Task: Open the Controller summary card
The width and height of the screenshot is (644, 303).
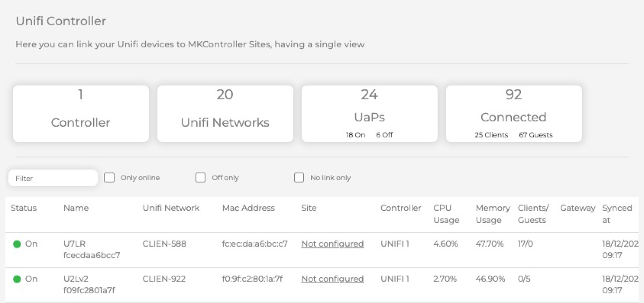Action: (x=80, y=113)
